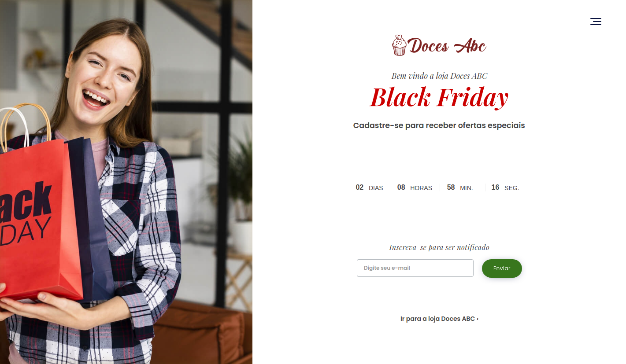Viewport: 626px width, 364px height.
Task: Click the woman with shopping bag photo
Action: tap(126, 182)
